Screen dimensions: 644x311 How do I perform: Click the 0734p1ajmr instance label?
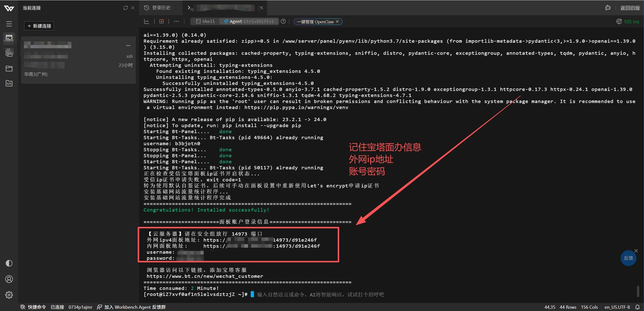coord(80,307)
